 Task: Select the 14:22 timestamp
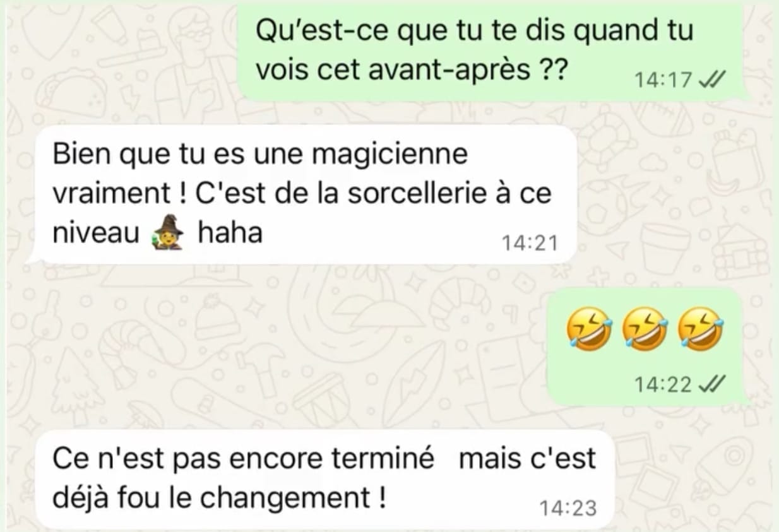point(663,384)
